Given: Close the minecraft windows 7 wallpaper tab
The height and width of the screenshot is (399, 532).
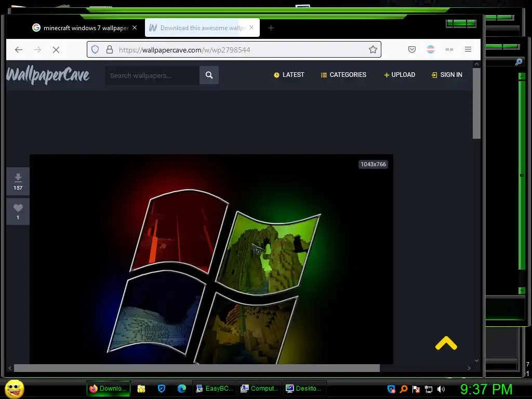Looking at the screenshot, I should [x=135, y=28].
